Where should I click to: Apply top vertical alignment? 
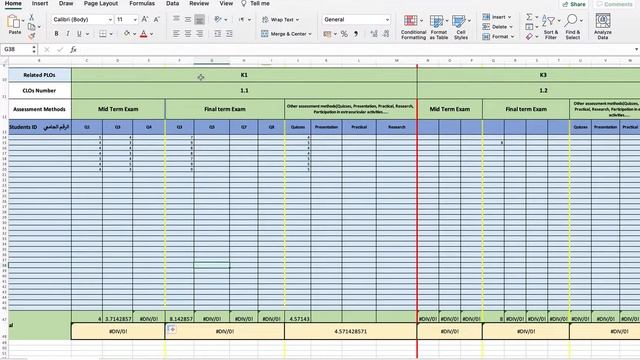(176, 19)
